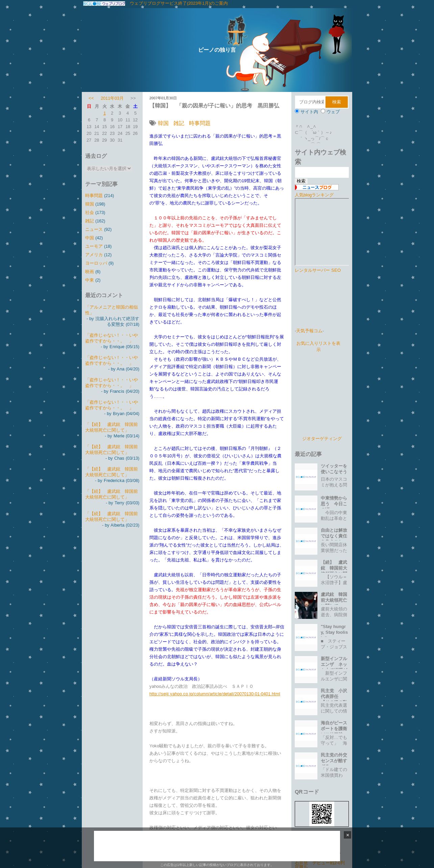
Task: Open the ウェブリブログサービス終了 notice link
Action: point(179,3)
